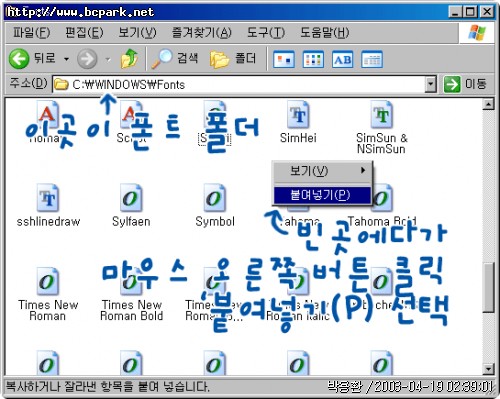Open the 즐겨찾기(A) menu

(x=201, y=33)
